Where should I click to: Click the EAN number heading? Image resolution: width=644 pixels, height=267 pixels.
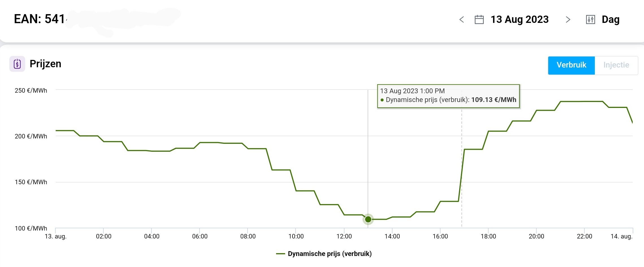pyautogui.click(x=40, y=19)
